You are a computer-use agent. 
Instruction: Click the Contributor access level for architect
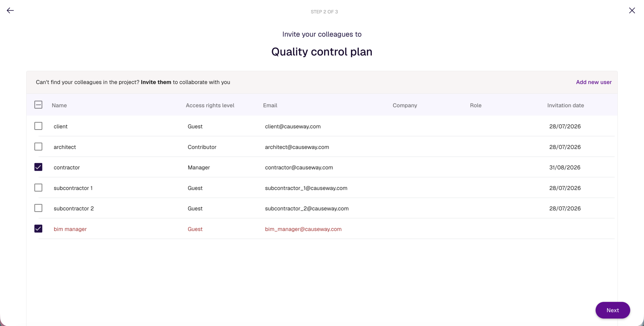(x=202, y=147)
